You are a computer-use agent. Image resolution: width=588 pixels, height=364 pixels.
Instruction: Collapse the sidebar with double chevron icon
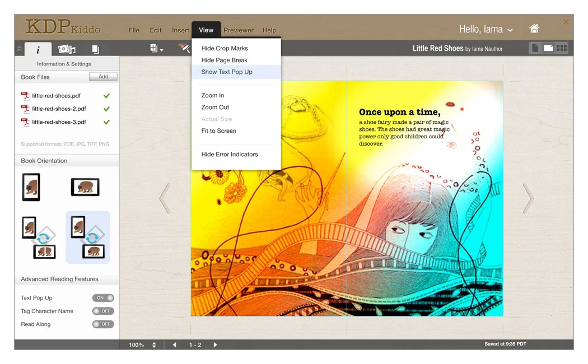(19, 49)
